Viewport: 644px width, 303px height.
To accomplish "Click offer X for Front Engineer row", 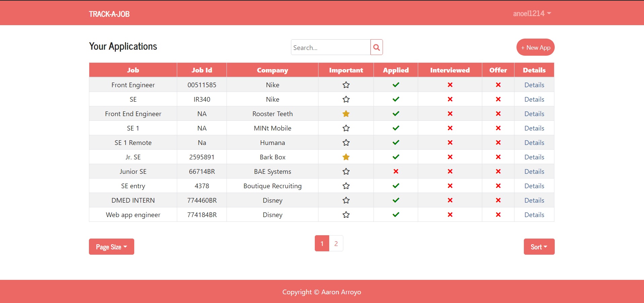I will click(498, 85).
